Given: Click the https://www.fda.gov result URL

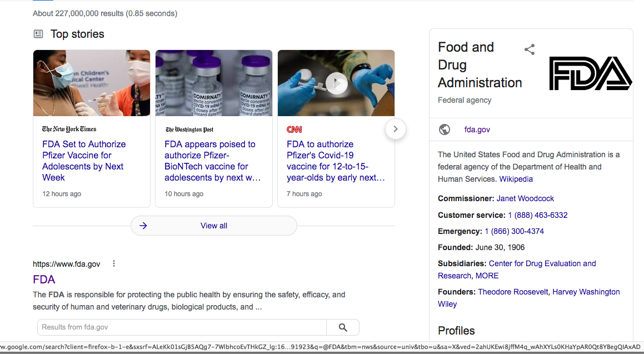Looking at the screenshot, I should pos(67,264).
